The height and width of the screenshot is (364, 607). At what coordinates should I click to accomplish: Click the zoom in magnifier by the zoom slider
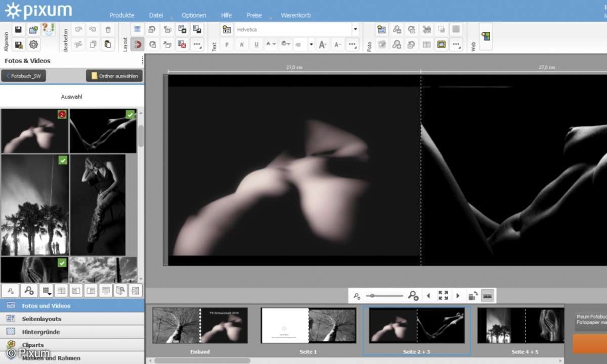pos(413,295)
